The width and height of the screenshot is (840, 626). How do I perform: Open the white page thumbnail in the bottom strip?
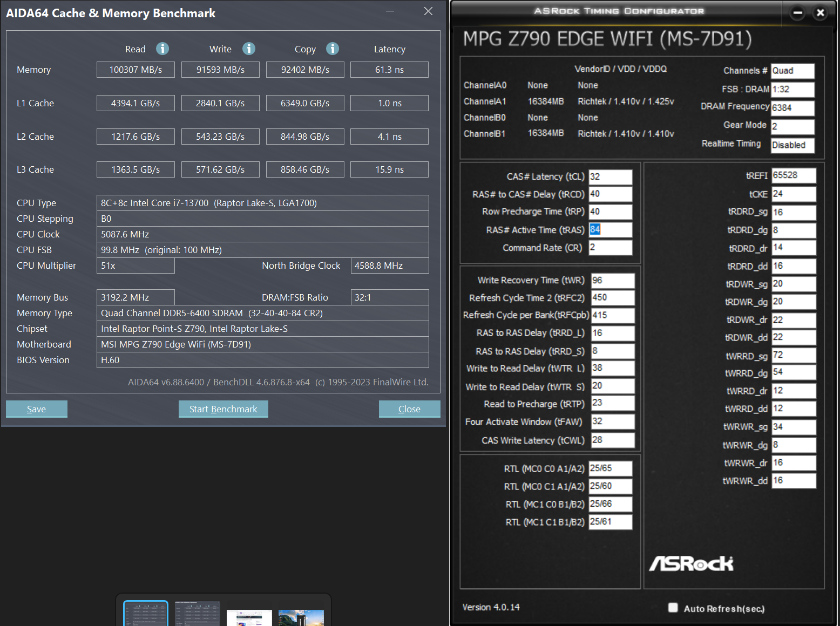(x=249, y=617)
